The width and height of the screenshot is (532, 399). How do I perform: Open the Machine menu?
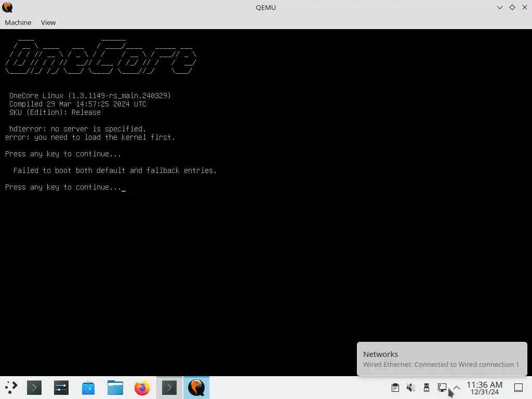click(18, 22)
